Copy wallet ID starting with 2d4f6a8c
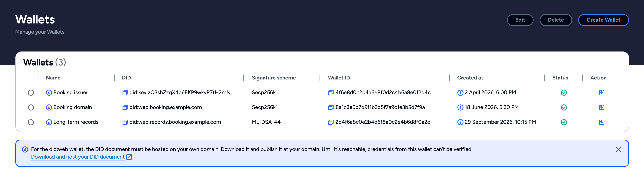 [331, 122]
